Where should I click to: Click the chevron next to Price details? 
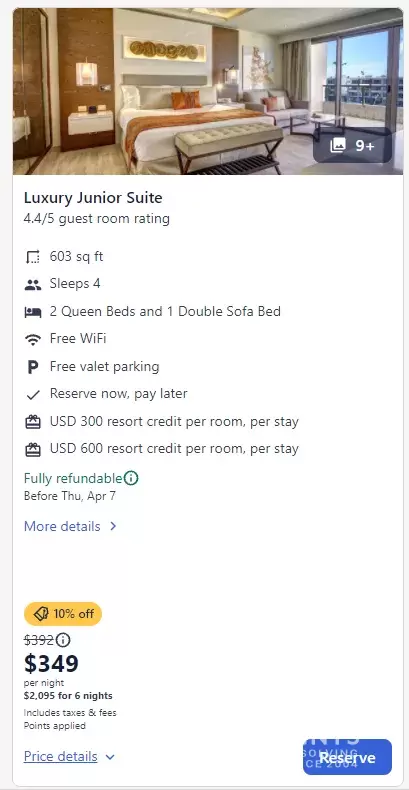coord(110,757)
